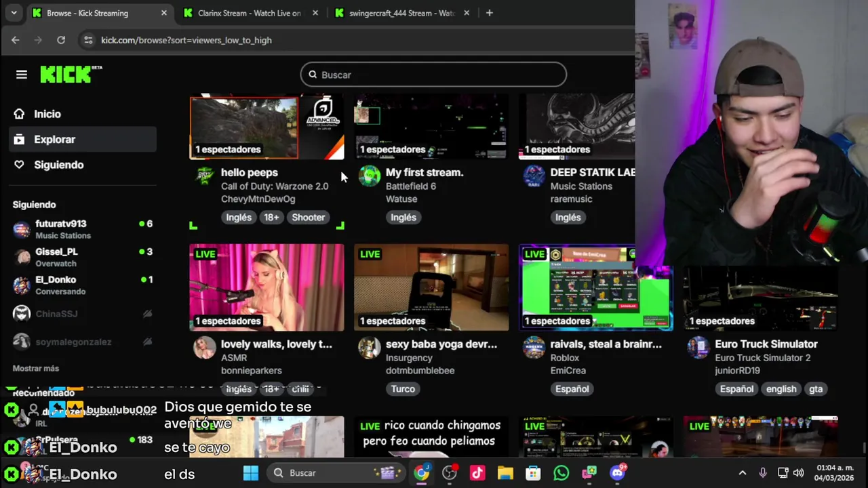Click the site info icon in address bar
Viewport: 868px width, 488px height.
(87, 40)
